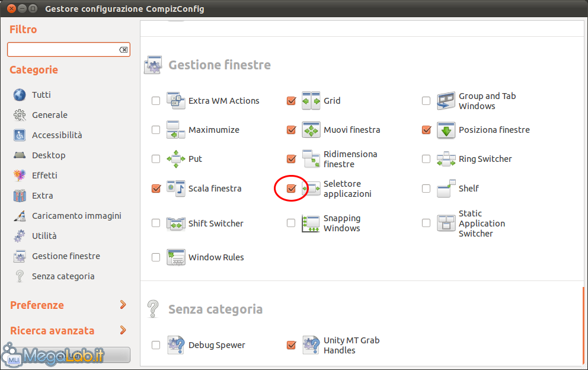Select the Desktop category
Screen dimensions: 588x370
pos(49,155)
